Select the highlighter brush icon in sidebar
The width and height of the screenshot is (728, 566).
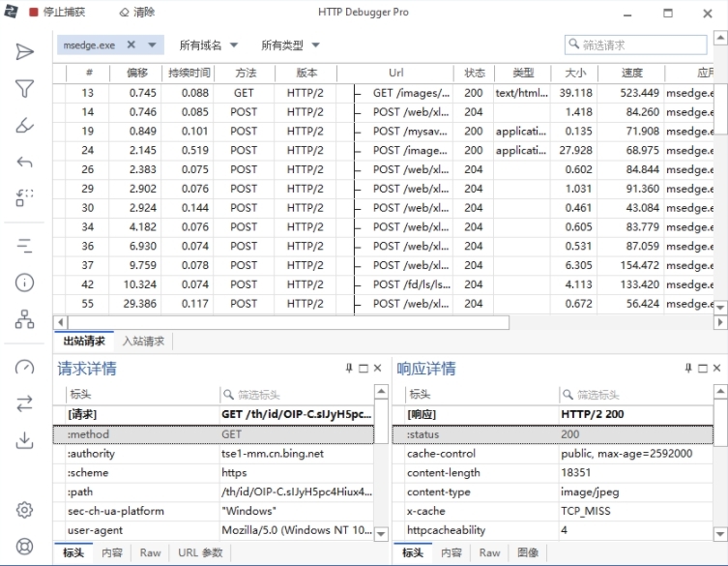24,125
